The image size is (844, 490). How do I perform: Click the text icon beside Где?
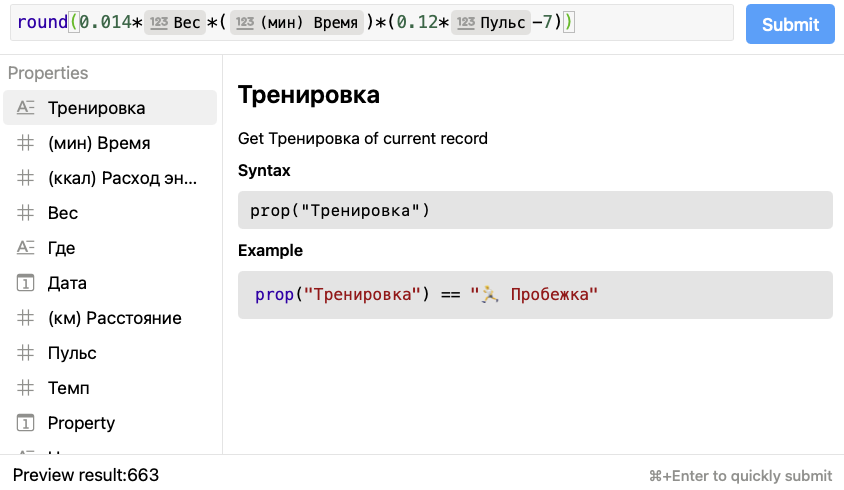coord(26,248)
